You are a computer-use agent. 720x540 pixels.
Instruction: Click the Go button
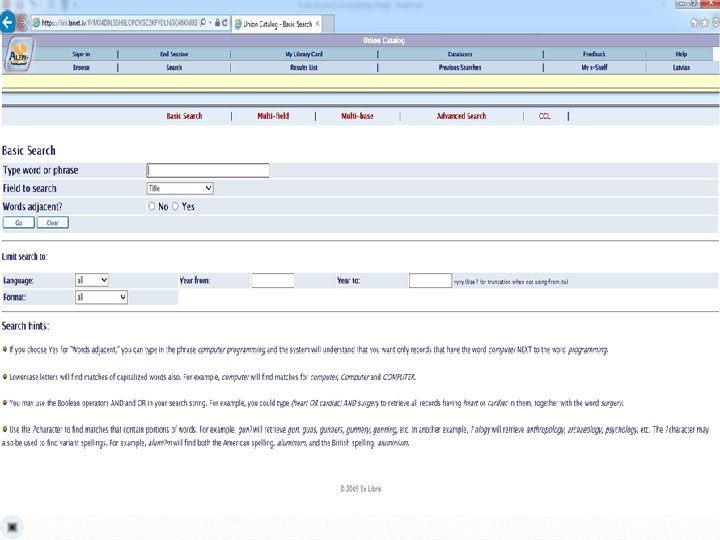coord(19,223)
